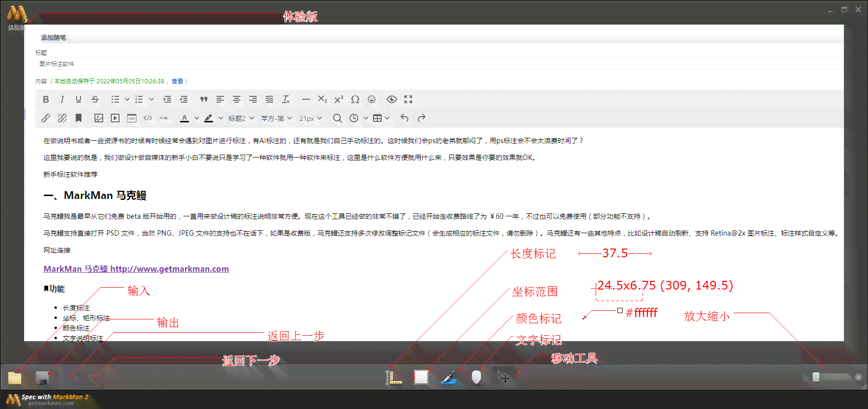
Task: Insert an anchor with the bookmark icon
Action: pos(79,118)
